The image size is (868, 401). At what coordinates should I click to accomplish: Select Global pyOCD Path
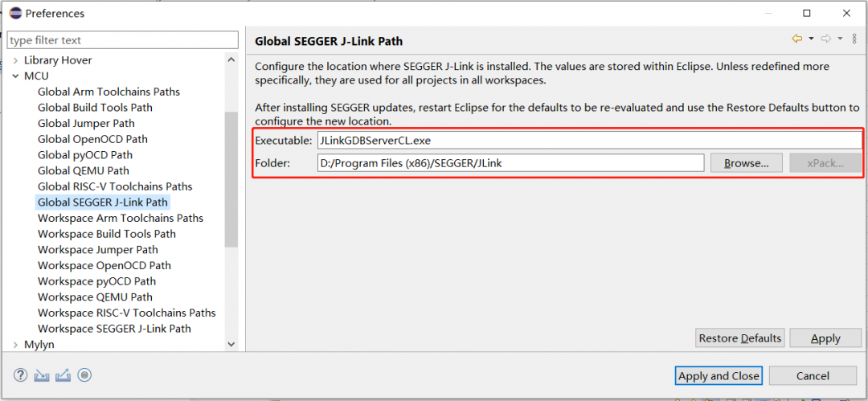84,154
